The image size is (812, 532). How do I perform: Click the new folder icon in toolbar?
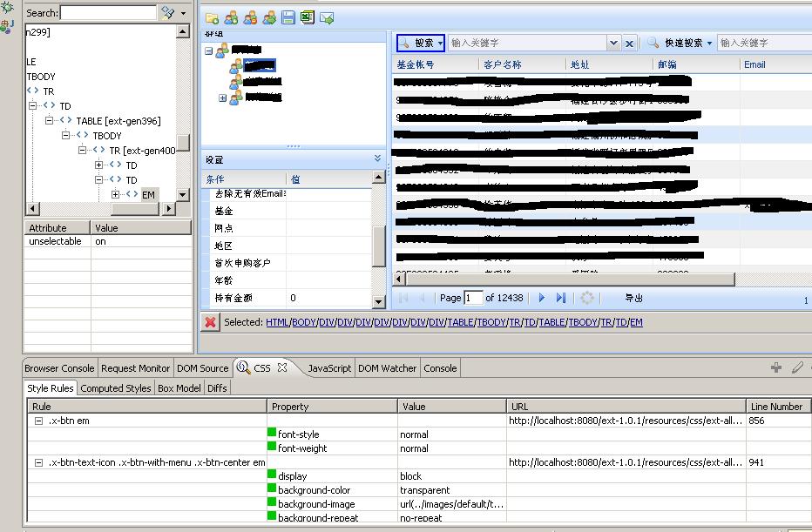[x=212, y=17]
